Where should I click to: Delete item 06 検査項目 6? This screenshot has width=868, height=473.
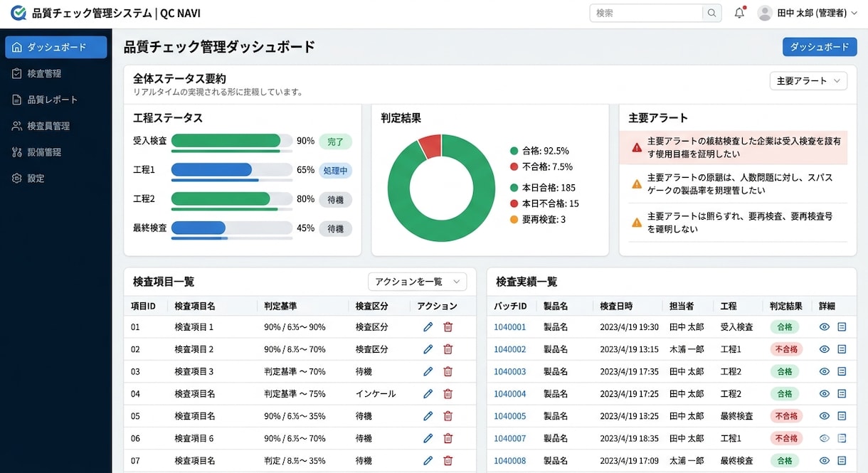448,438
